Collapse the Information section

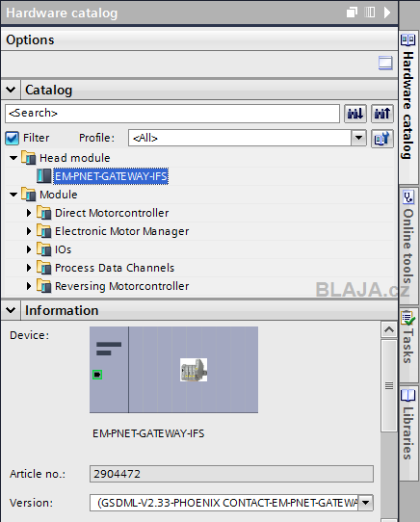(11, 310)
